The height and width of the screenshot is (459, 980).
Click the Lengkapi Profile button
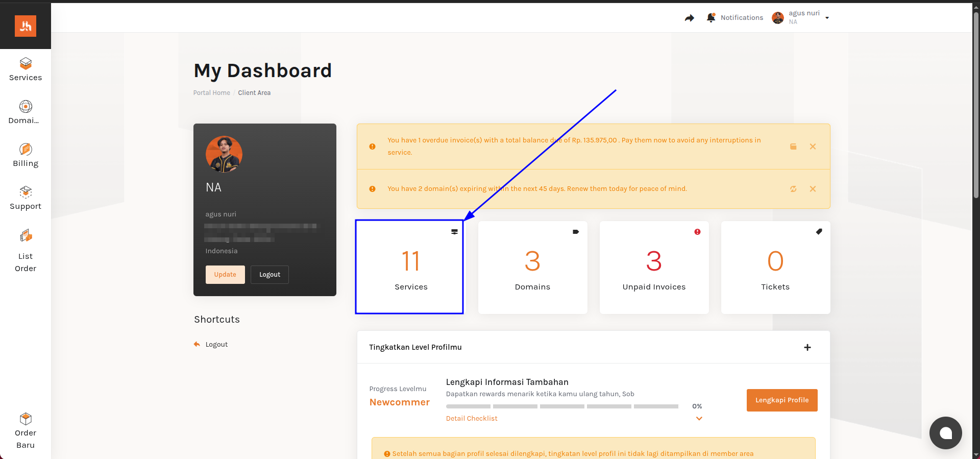(x=781, y=400)
